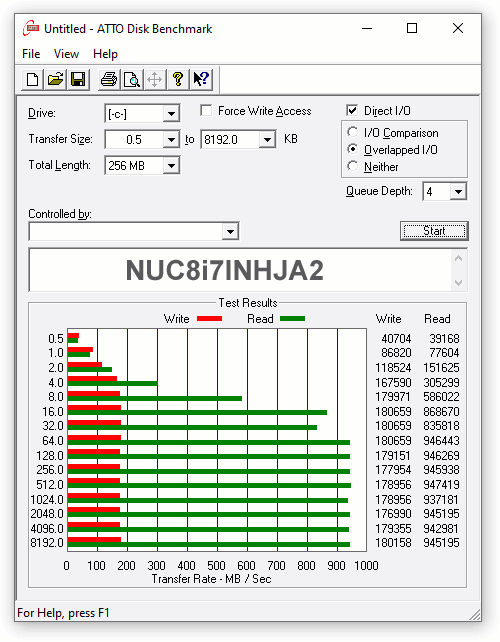
Task: Click the Transfer Rate - MB / Sec axis label
Action: pos(211,579)
